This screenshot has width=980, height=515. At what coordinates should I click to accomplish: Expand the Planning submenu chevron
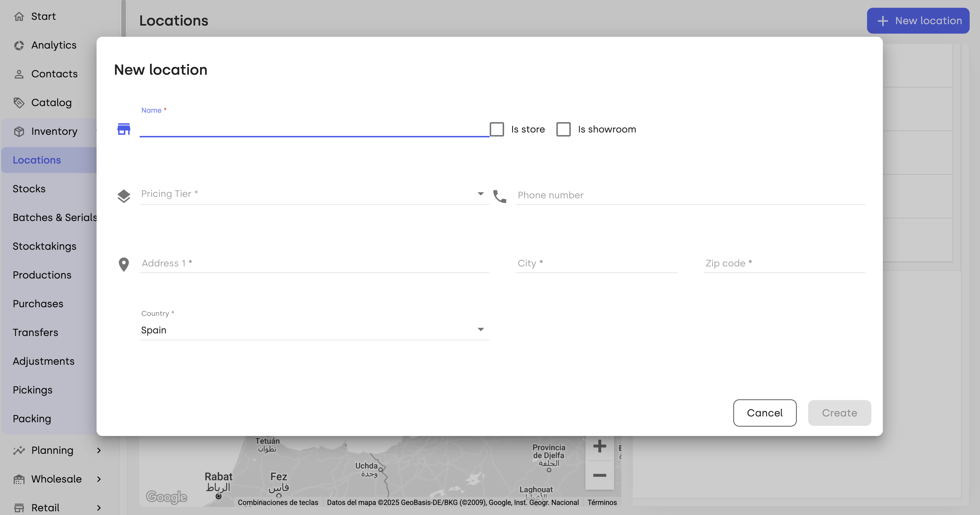click(x=99, y=450)
